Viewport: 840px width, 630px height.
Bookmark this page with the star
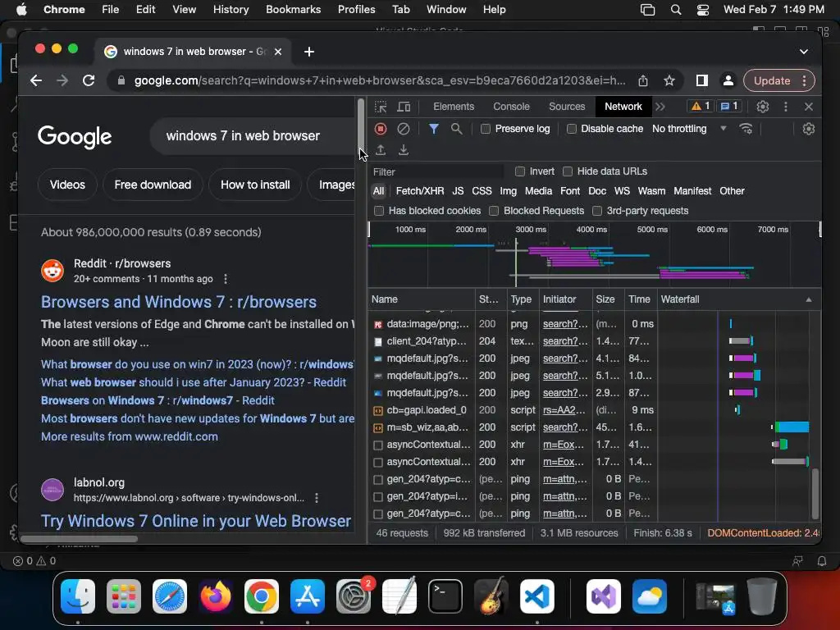[x=669, y=80]
